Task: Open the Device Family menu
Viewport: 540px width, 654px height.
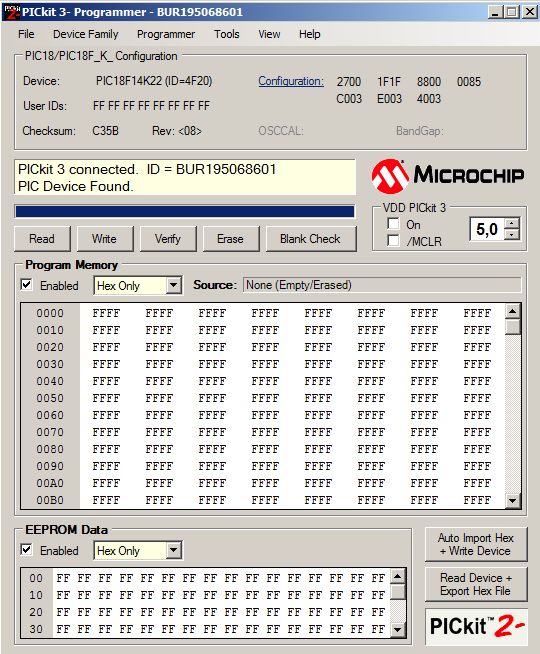Action: (x=85, y=34)
